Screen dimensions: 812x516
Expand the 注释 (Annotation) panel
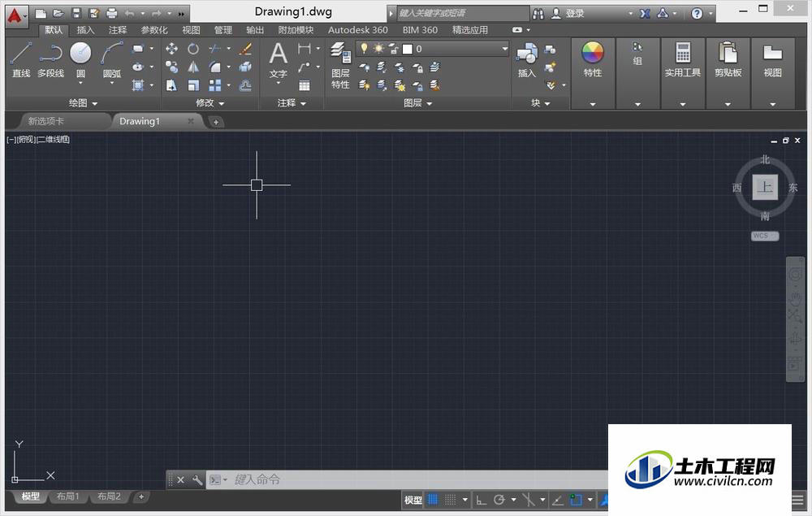(292, 103)
